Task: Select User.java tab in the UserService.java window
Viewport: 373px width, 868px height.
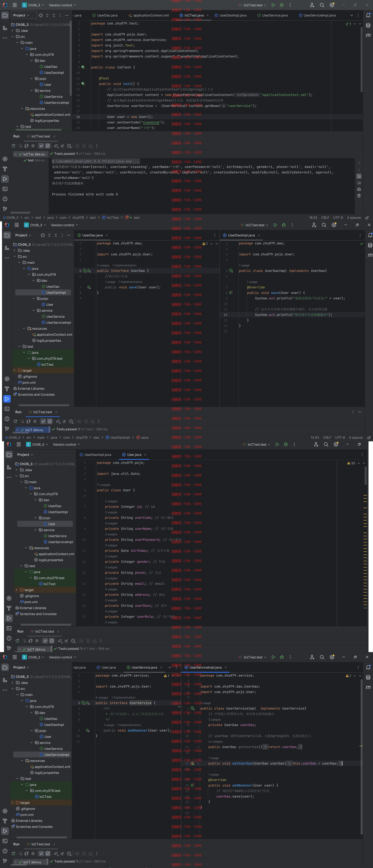Action: coord(106,667)
